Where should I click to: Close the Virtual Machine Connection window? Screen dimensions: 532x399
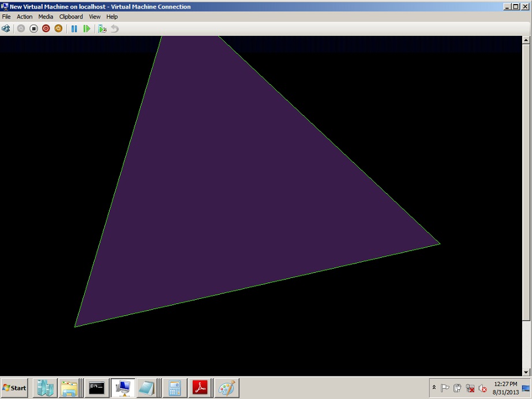[525, 6]
